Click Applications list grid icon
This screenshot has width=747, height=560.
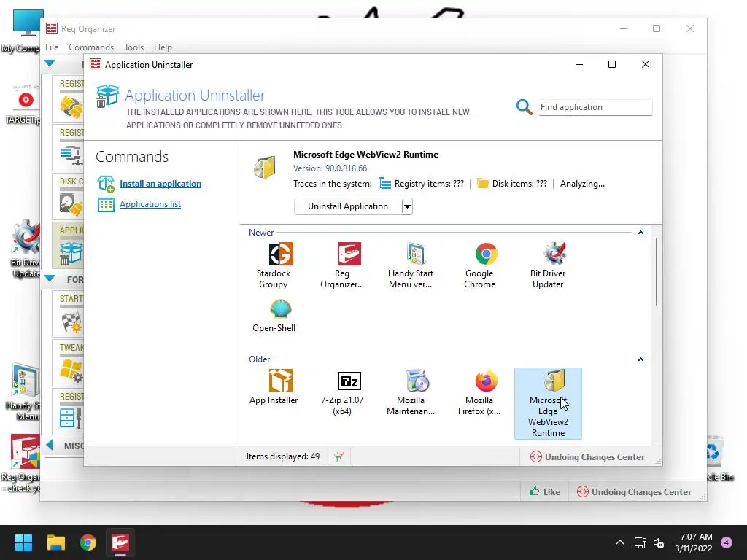click(106, 205)
